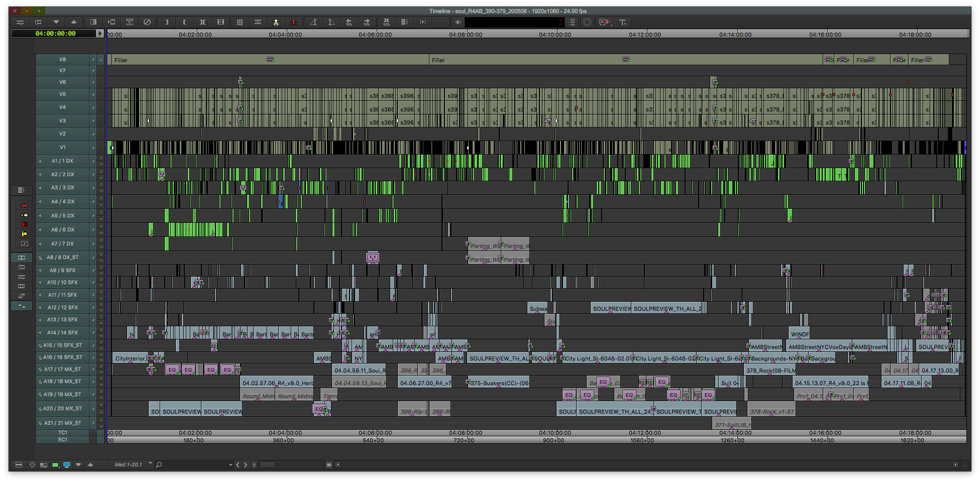
Task: Click the scroll-left arrow of the bottom scrollbar
Action: point(338,465)
